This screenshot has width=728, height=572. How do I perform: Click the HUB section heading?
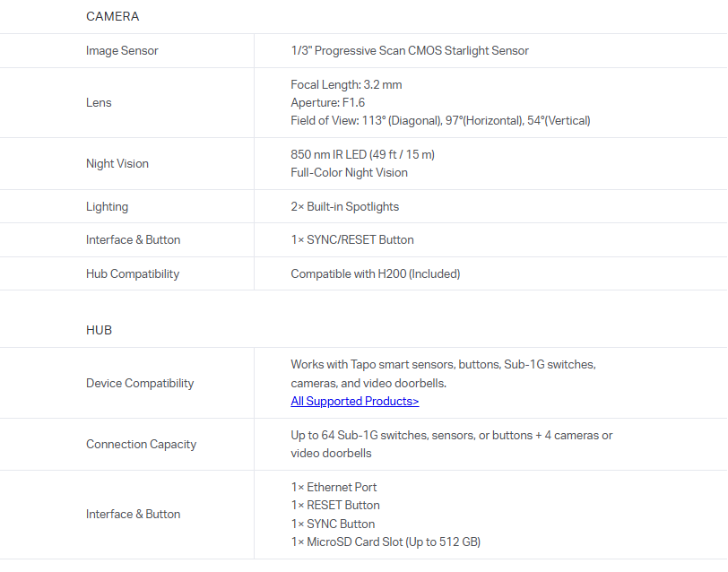99,330
